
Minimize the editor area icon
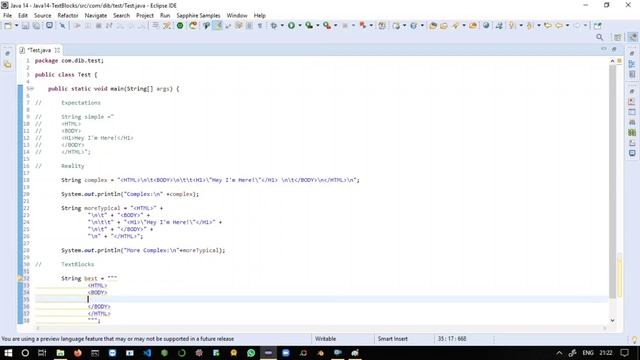(x=604, y=49)
